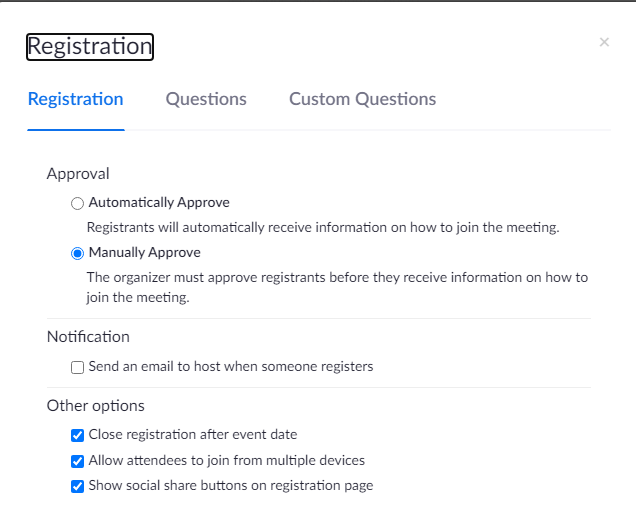Viewport: 636px width, 530px height.
Task: Open the Custom Questions tab
Action: click(362, 99)
